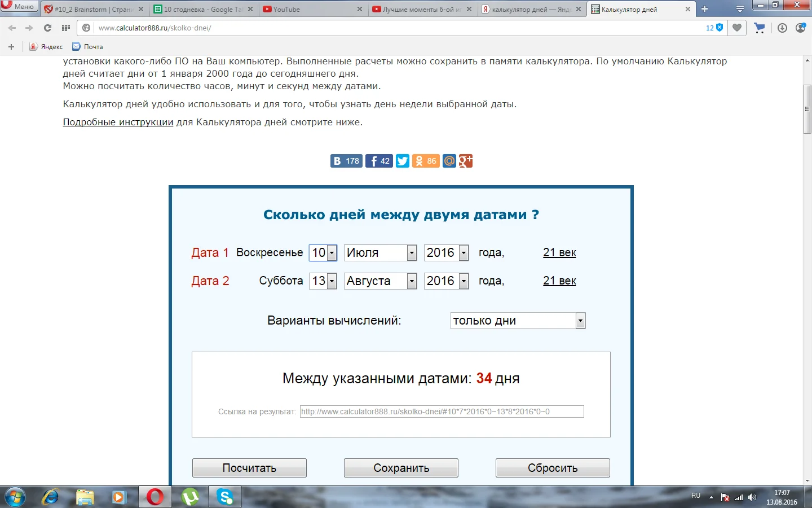
Task: Open the ad blocker shield badge
Action: (x=715, y=28)
